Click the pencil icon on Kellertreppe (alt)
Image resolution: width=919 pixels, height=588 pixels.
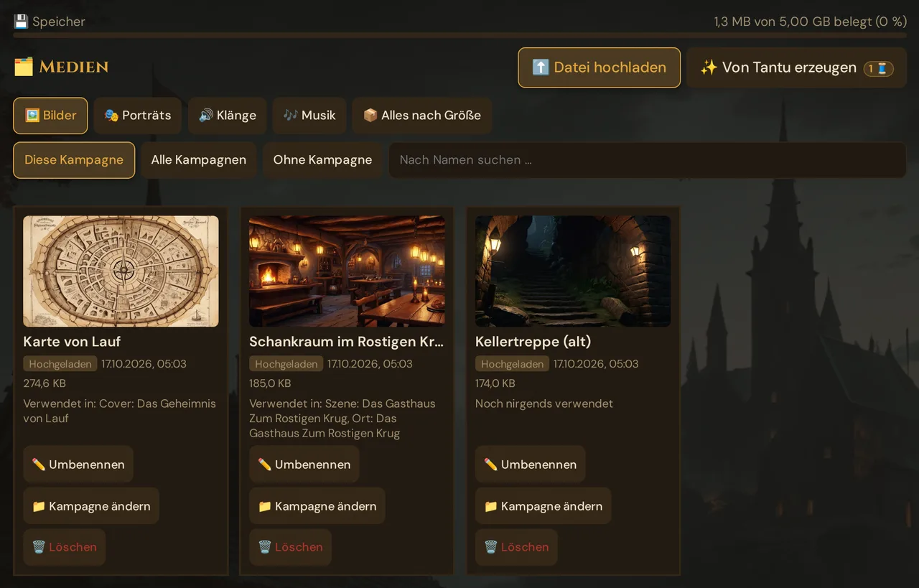click(491, 465)
